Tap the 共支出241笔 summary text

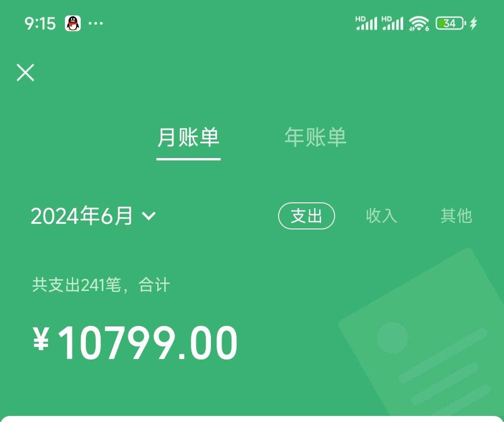pyautogui.click(x=76, y=285)
